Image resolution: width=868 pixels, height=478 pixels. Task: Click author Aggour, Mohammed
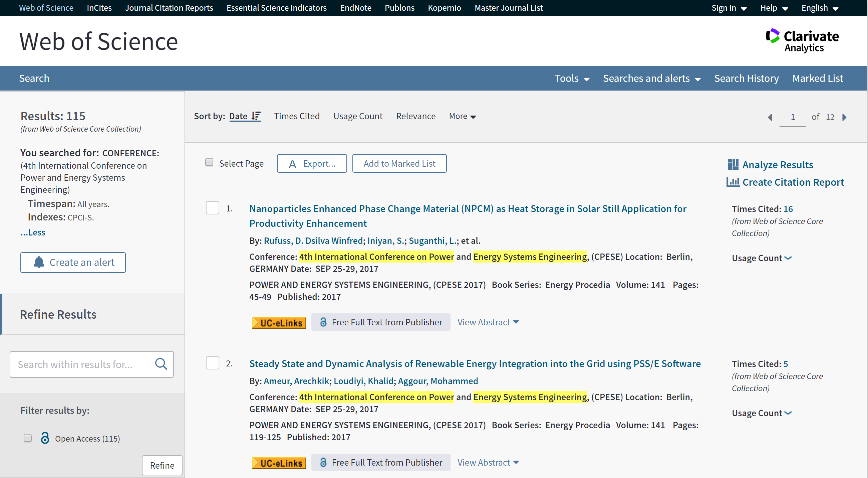click(438, 381)
